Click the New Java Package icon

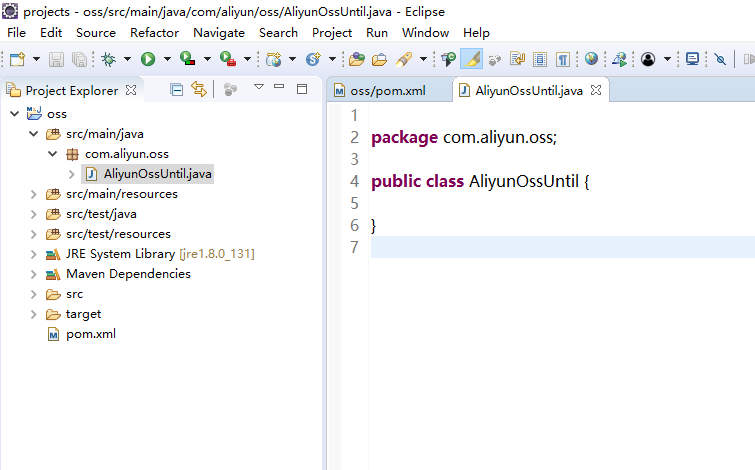click(273, 59)
